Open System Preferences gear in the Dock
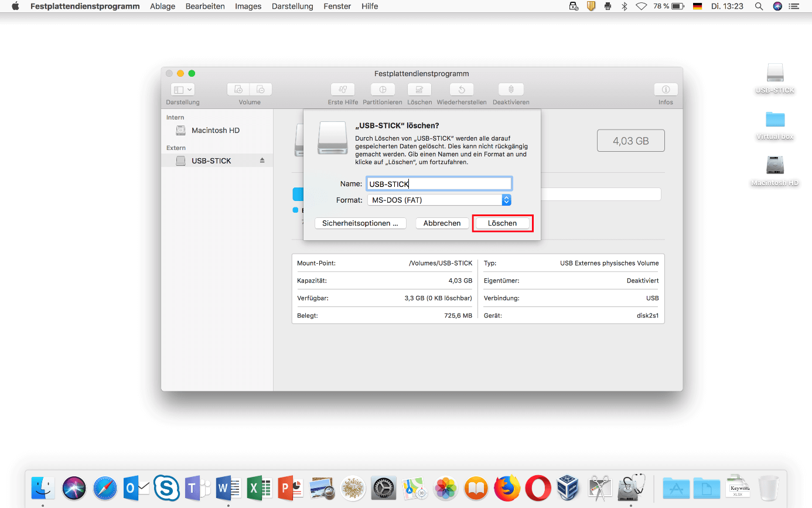The height and width of the screenshot is (508, 812). point(384,487)
